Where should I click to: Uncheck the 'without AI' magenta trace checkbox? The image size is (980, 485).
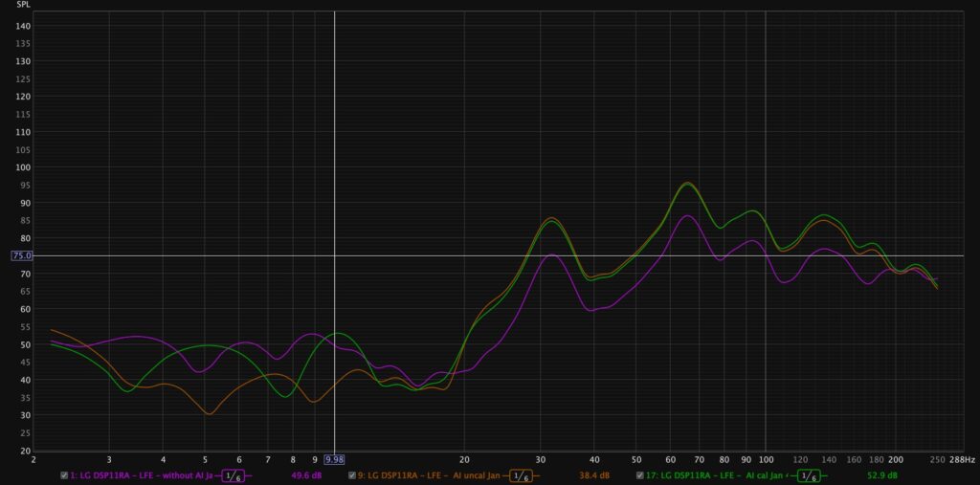pyautogui.click(x=64, y=475)
